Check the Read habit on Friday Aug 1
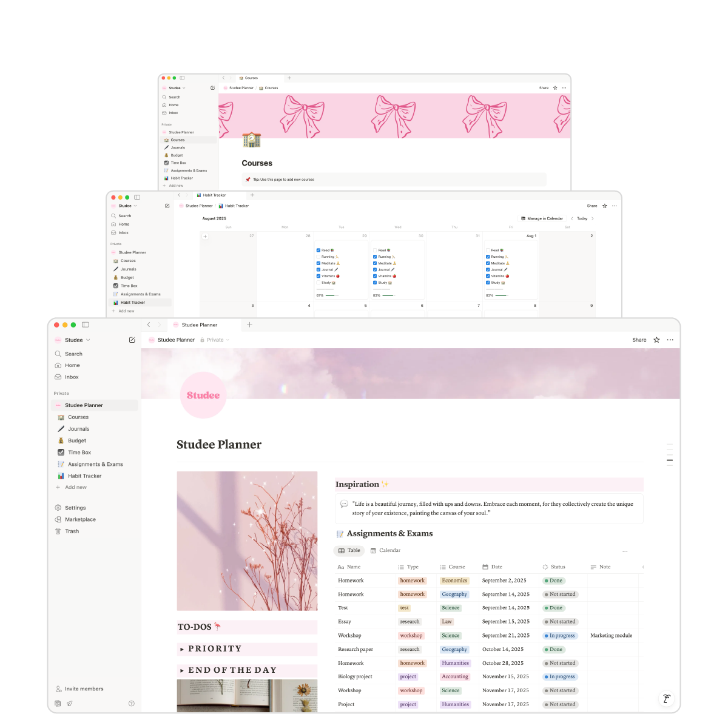The width and height of the screenshot is (728, 728). click(488, 250)
